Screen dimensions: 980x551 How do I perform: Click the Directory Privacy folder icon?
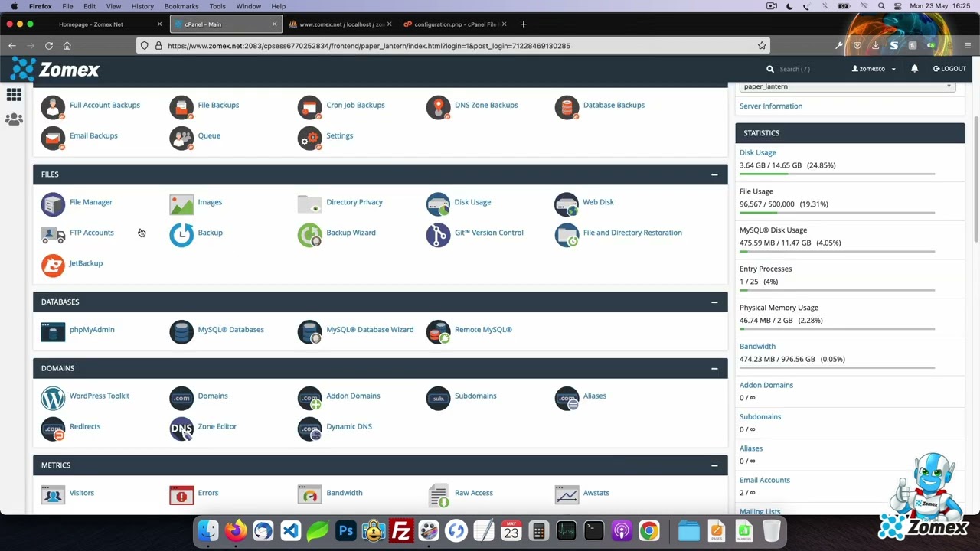(309, 204)
